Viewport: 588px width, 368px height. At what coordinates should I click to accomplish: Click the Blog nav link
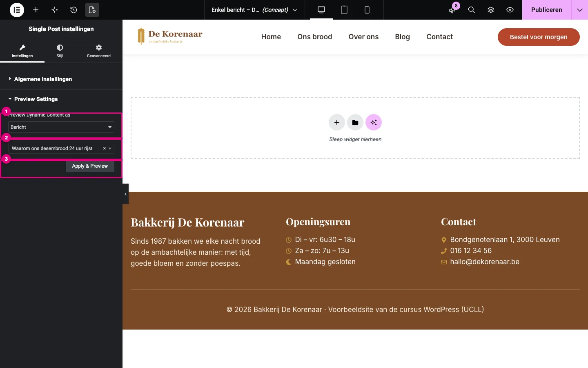click(402, 37)
